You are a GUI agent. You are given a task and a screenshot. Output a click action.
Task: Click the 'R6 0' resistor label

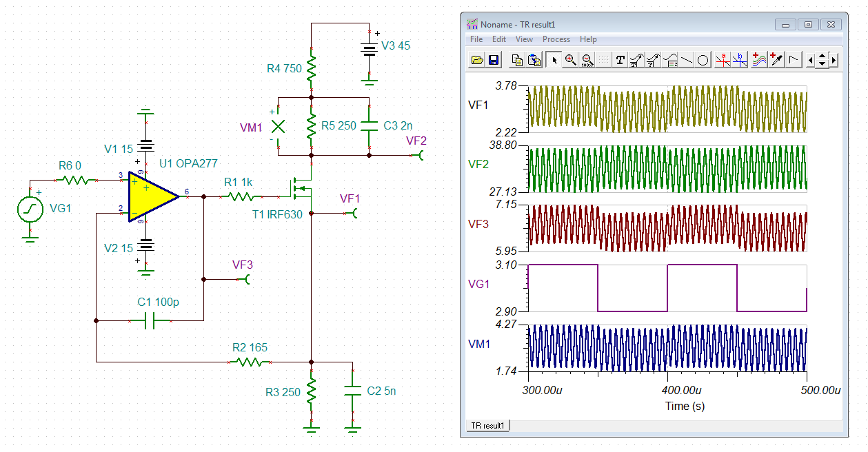(70, 165)
